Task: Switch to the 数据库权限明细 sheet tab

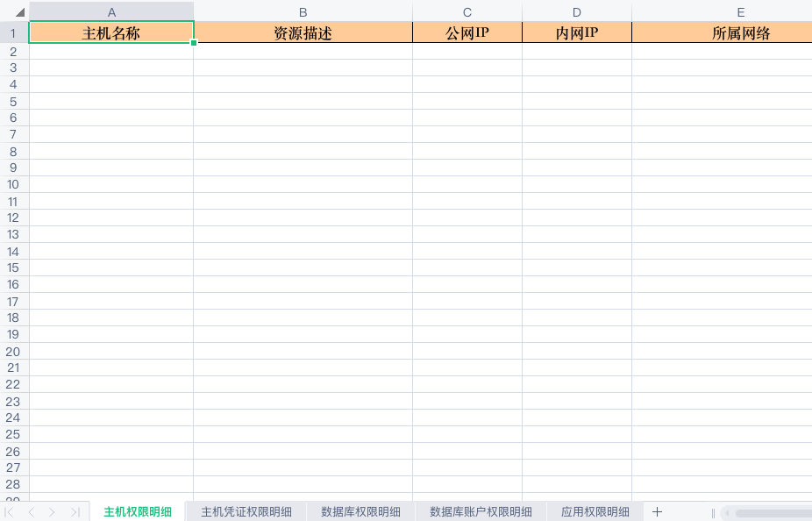Action: tap(360, 511)
